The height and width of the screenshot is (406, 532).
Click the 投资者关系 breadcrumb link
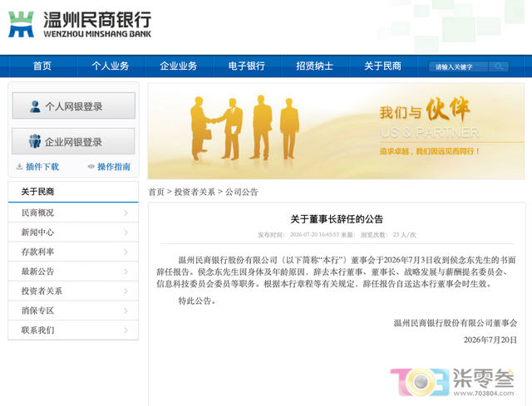pos(195,192)
